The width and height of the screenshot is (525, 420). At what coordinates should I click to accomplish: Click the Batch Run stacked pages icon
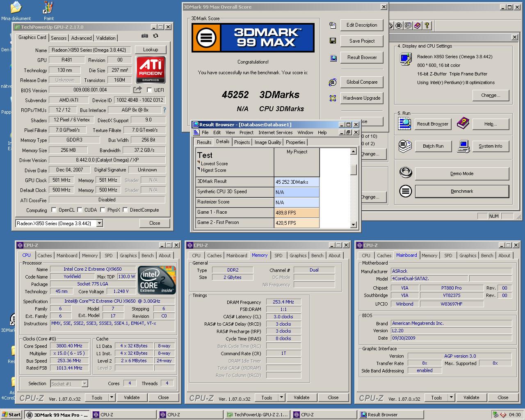(x=405, y=146)
